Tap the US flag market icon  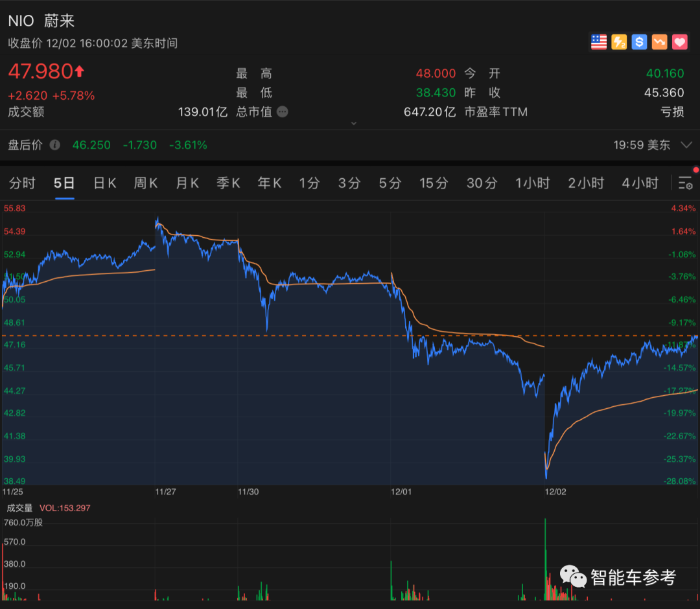click(x=599, y=42)
